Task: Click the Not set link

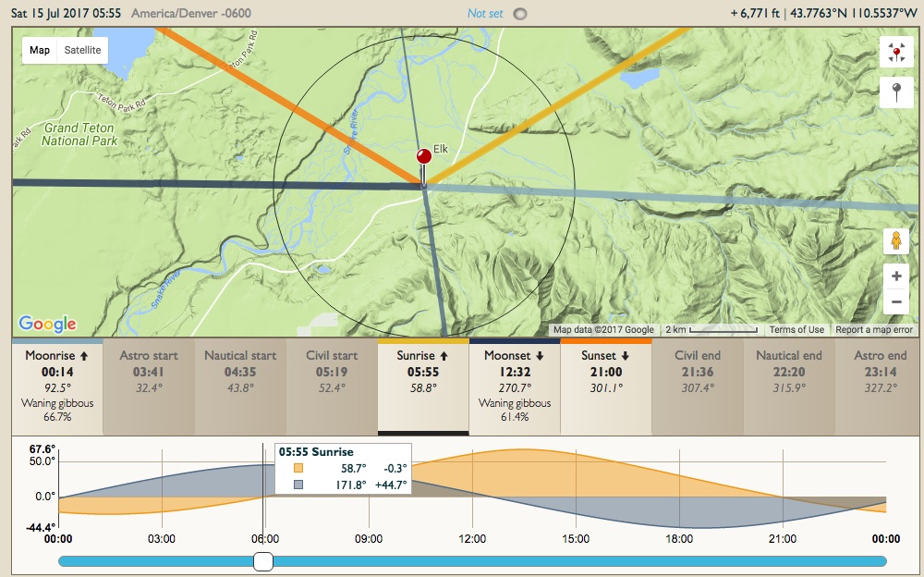Action: (x=485, y=14)
